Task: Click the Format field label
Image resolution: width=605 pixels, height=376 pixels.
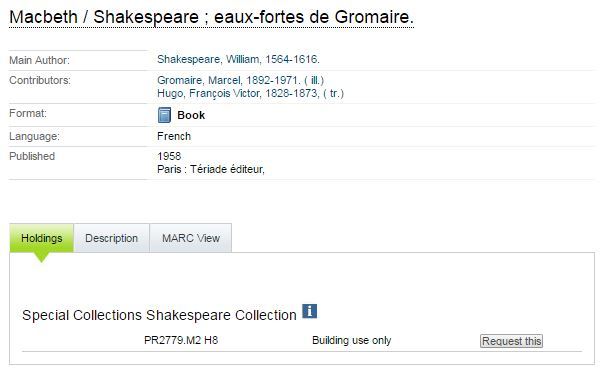Action: tap(28, 113)
